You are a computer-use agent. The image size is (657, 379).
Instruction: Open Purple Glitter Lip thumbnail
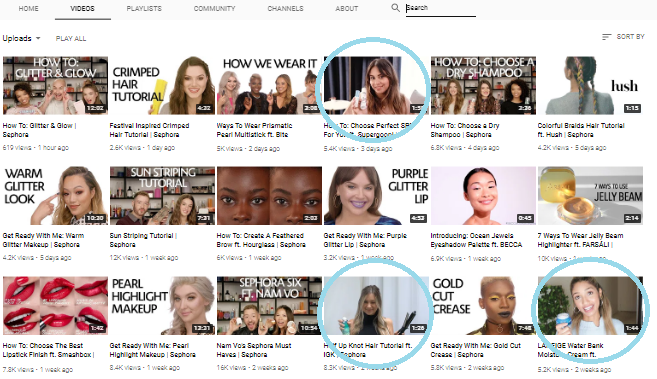(x=376, y=196)
